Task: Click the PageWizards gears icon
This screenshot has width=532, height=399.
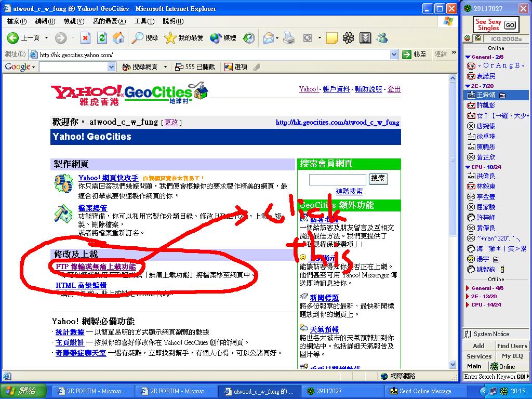Action: (x=63, y=183)
